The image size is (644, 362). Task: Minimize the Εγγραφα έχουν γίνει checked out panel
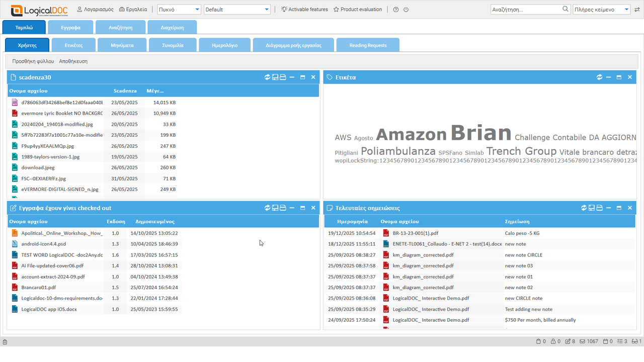292,208
